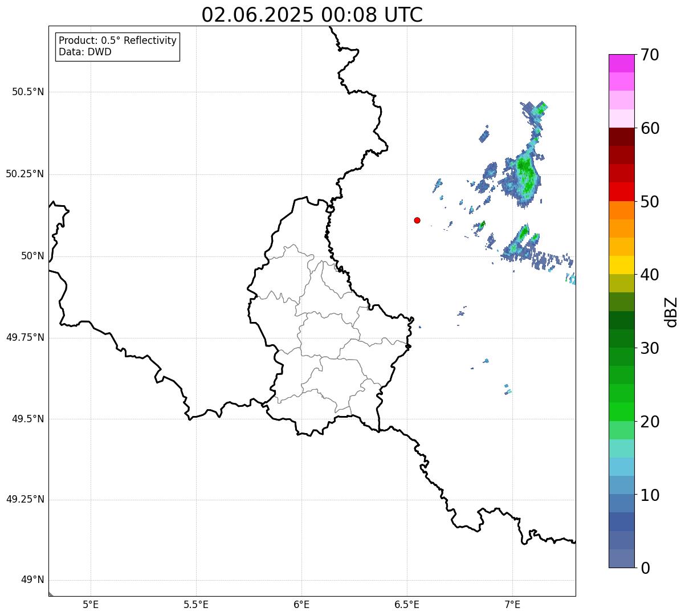Screen dimensions: 685x616
Task: Click the 6.5°E longitude label
Action: pyautogui.click(x=407, y=605)
